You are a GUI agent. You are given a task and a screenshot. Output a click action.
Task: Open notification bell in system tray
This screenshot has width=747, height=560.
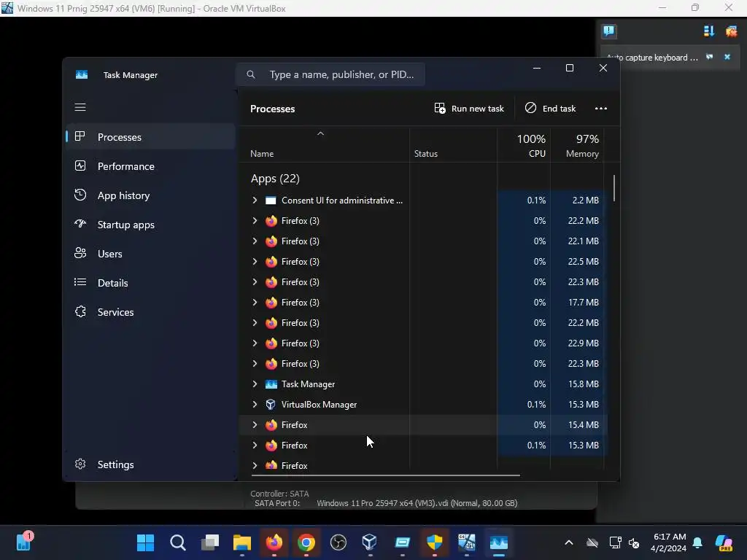pyautogui.click(x=697, y=542)
